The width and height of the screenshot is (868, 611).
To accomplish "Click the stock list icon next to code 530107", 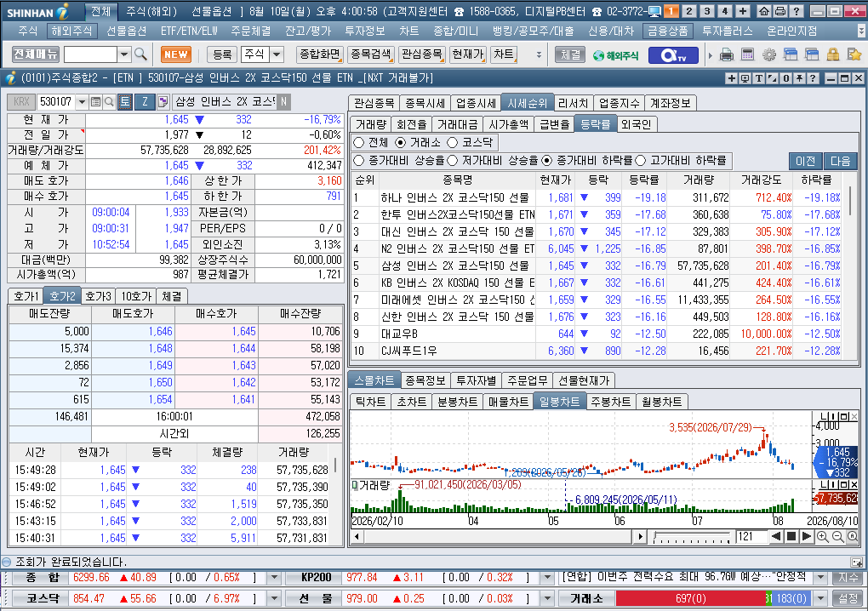I will pyautogui.click(x=95, y=102).
